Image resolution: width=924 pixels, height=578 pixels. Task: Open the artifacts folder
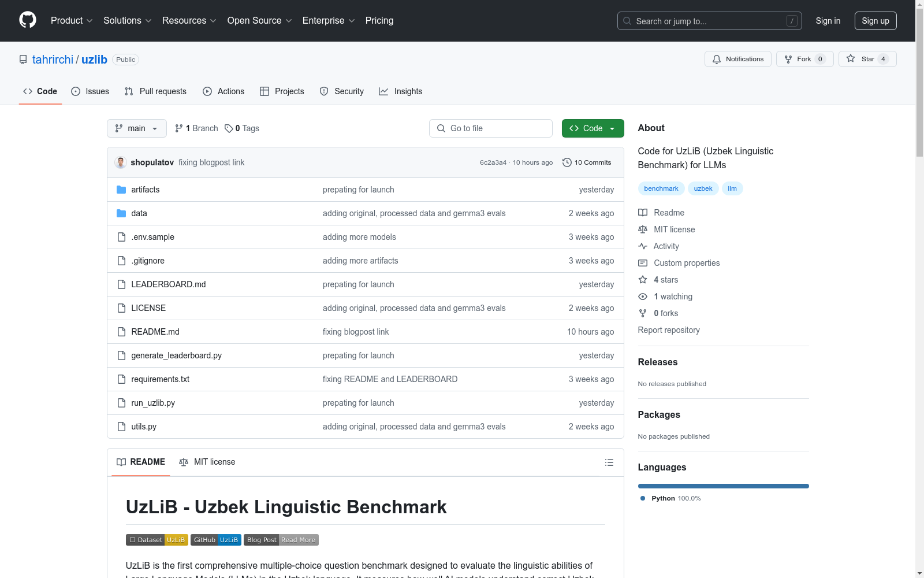click(145, 190)
